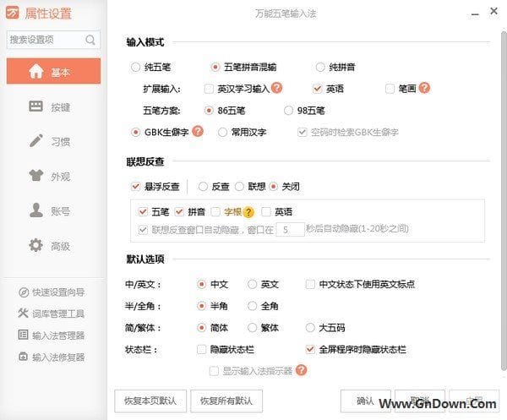
Task: Choose 繁体 character style
Action: click(252, 328)
